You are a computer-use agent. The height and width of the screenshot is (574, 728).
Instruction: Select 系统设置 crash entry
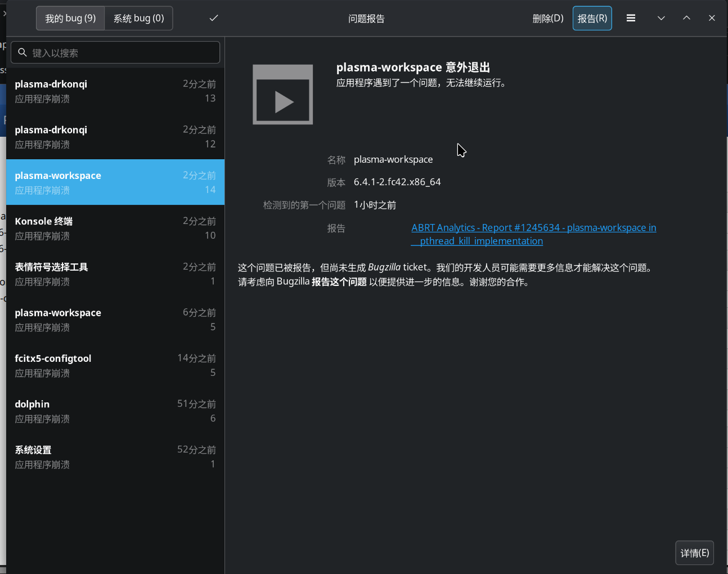click(115, 456)
